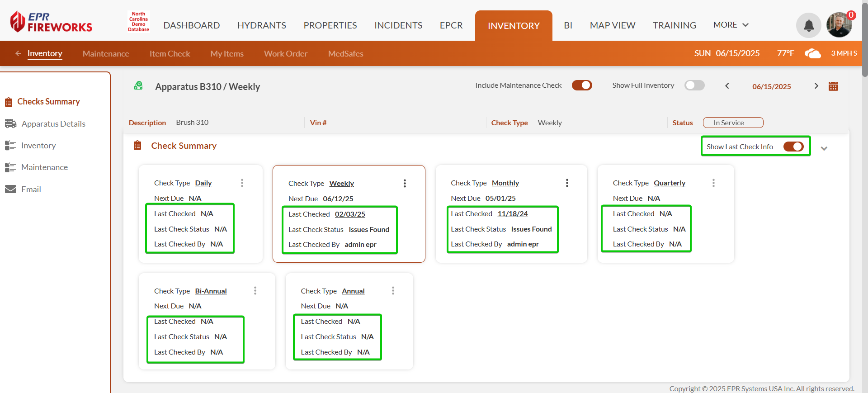This screenshot has height=393, width=868.
Task: Disable the Include Maintenance Check toggle
Action: [x=581, y=85]
